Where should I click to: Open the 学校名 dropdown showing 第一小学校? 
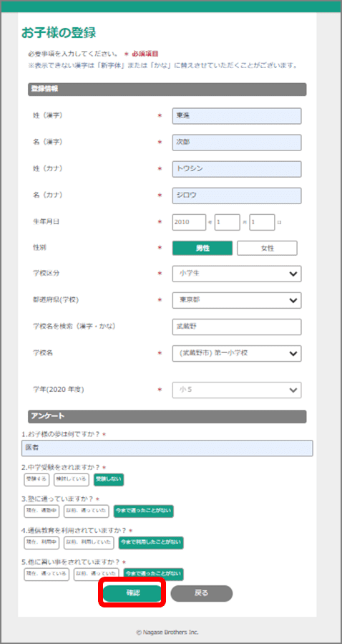[x=237, y=353]
